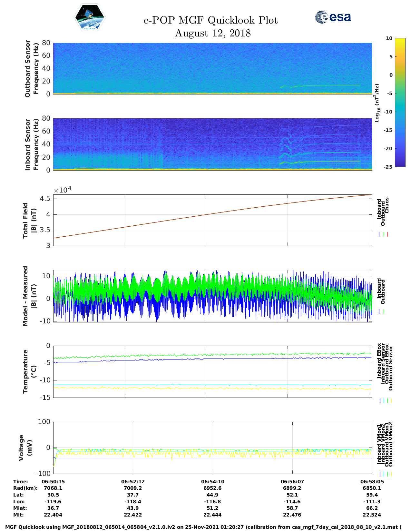The height and width of the screenshot is (532, 411).
Task: Select the 06:54:10 time label
Action: pyautogui.click(x=212, y=481)
